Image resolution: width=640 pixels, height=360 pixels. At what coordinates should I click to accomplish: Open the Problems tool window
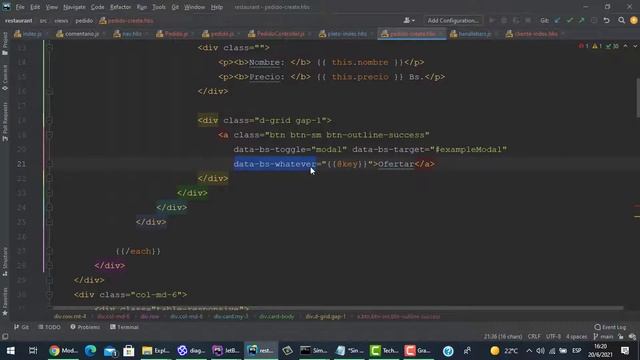click(85, 327)
